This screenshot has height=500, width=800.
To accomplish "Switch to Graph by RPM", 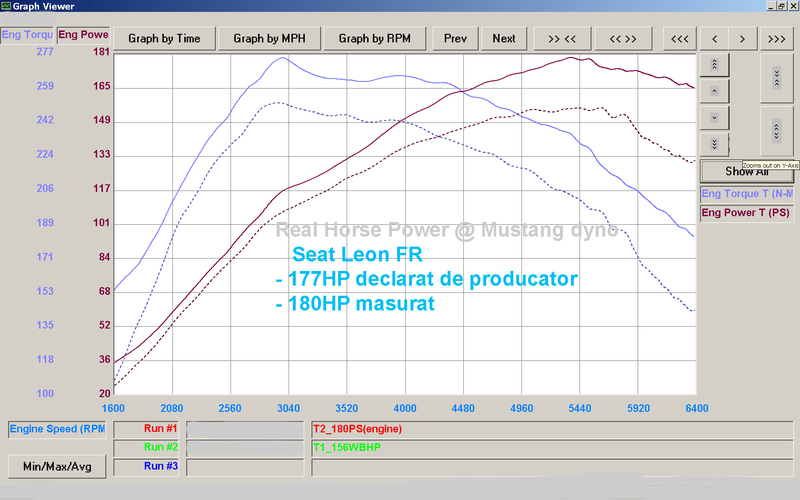I will [374, 39].
